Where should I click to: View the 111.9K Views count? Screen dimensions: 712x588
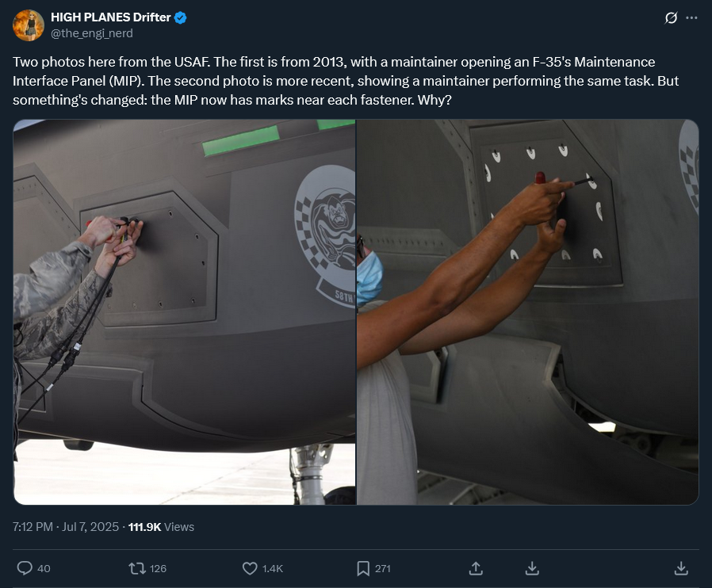pos(161,527)
